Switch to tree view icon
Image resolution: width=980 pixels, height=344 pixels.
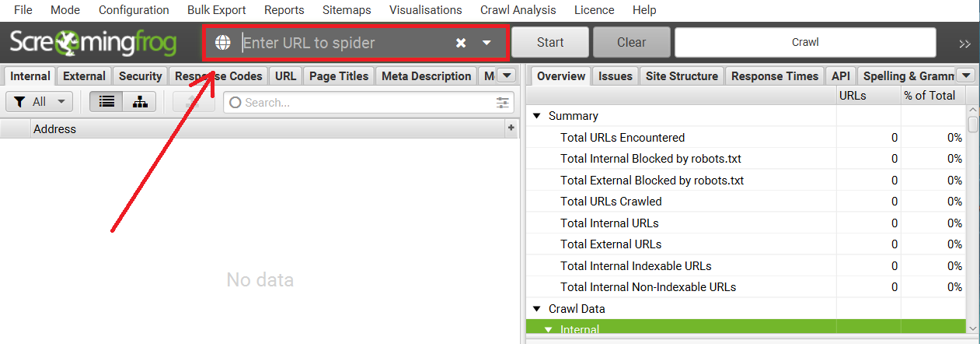(140, 102)
